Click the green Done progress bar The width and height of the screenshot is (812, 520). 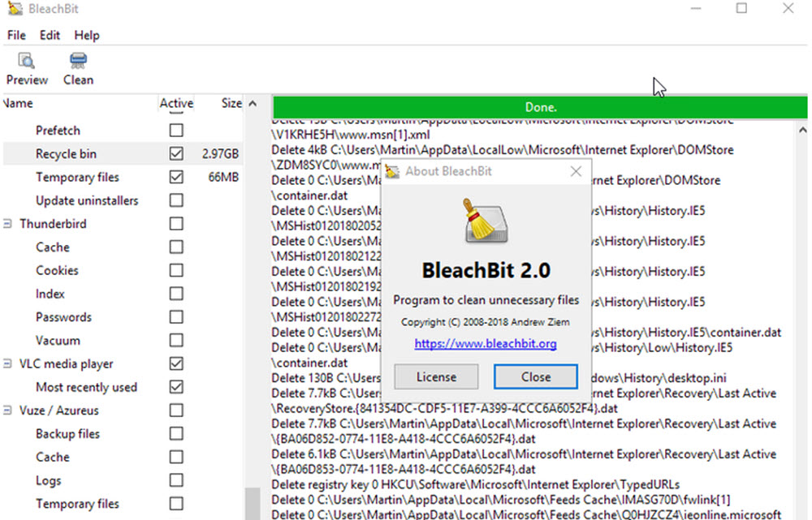[x=540, y=107]
